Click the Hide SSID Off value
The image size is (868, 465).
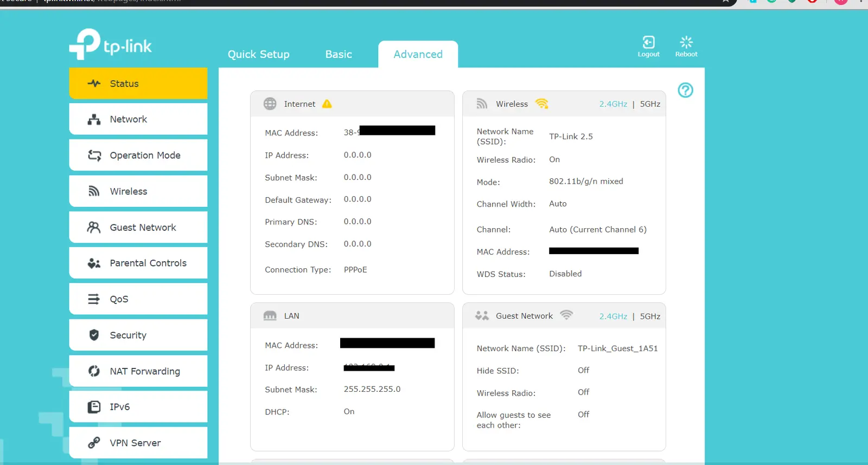click(583, 370)
